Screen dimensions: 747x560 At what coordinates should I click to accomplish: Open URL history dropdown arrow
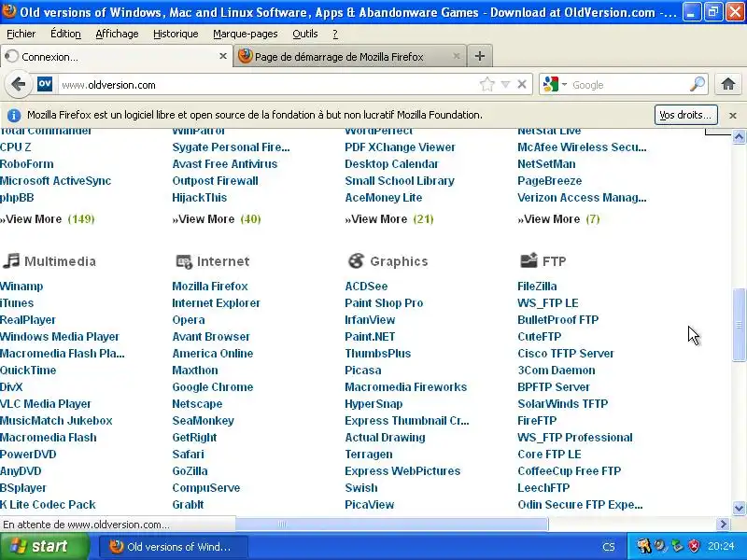(x=505, y=85)
